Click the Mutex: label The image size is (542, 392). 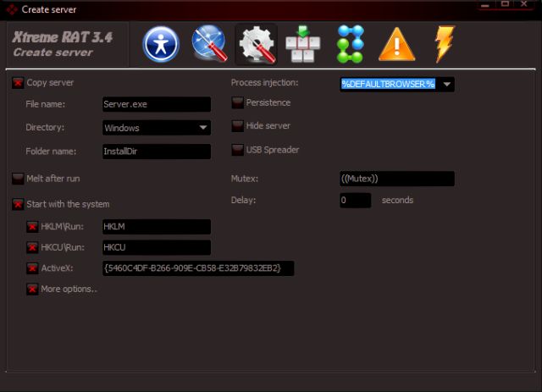pyautogui.click(x=245, y=179)
